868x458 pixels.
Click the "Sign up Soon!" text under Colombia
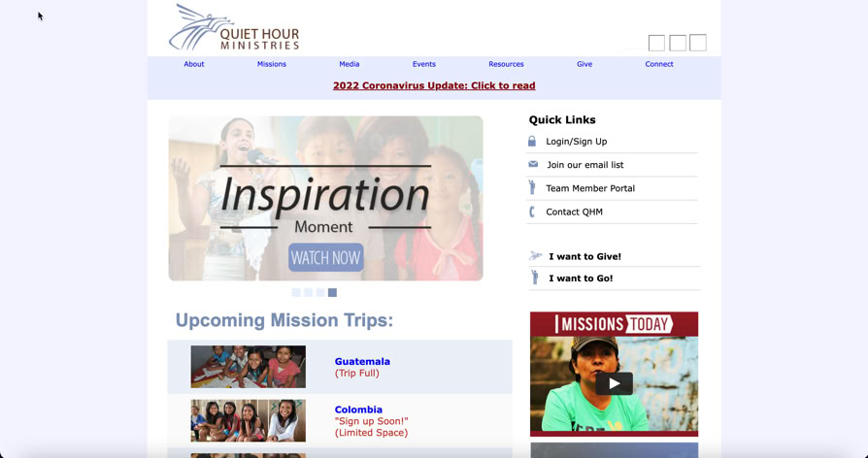[x=372, y=421]
